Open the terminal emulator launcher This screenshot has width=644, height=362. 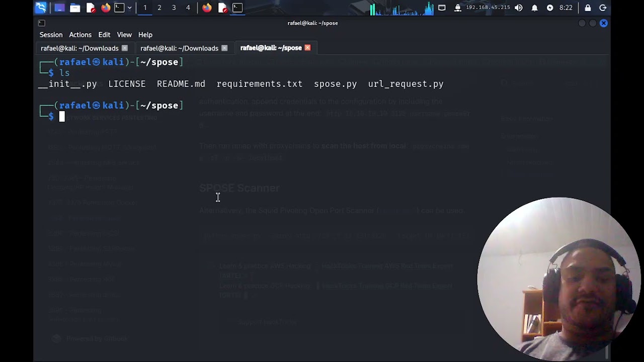click(x=119, y=8)
